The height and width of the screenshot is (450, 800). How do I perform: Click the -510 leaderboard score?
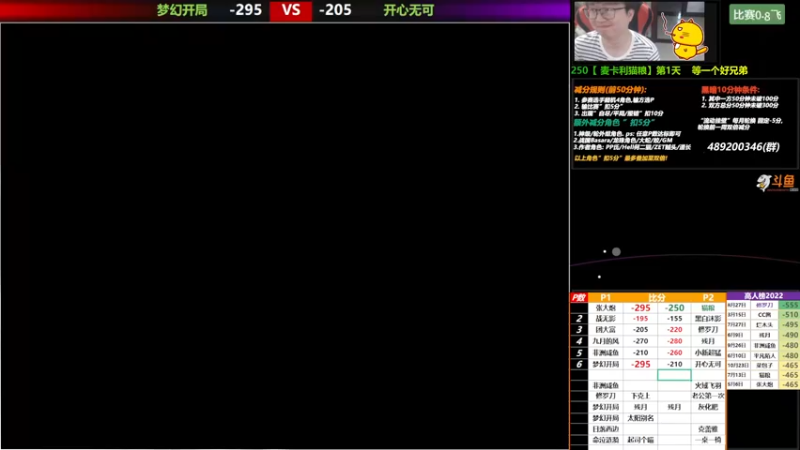(x=789, y=315)
